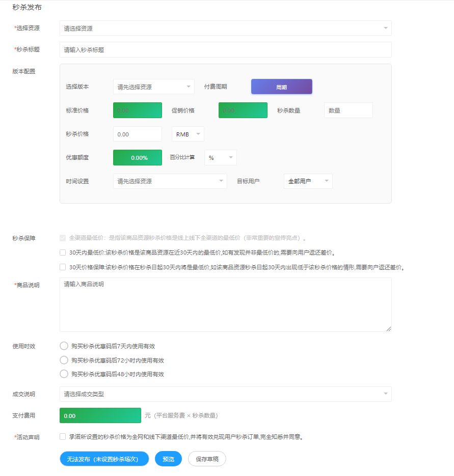Click the 商品说明 text area
The height and width of the screenshot is (476, 454).
225,304
